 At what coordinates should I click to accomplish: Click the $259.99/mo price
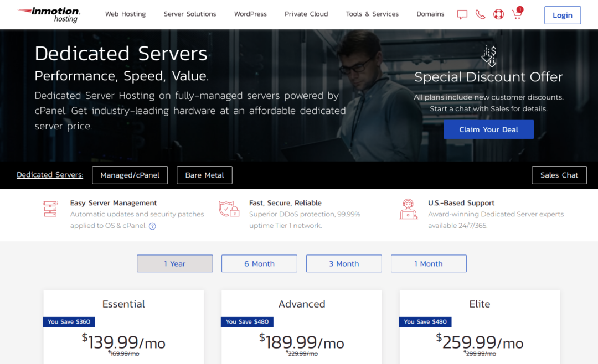480,342
